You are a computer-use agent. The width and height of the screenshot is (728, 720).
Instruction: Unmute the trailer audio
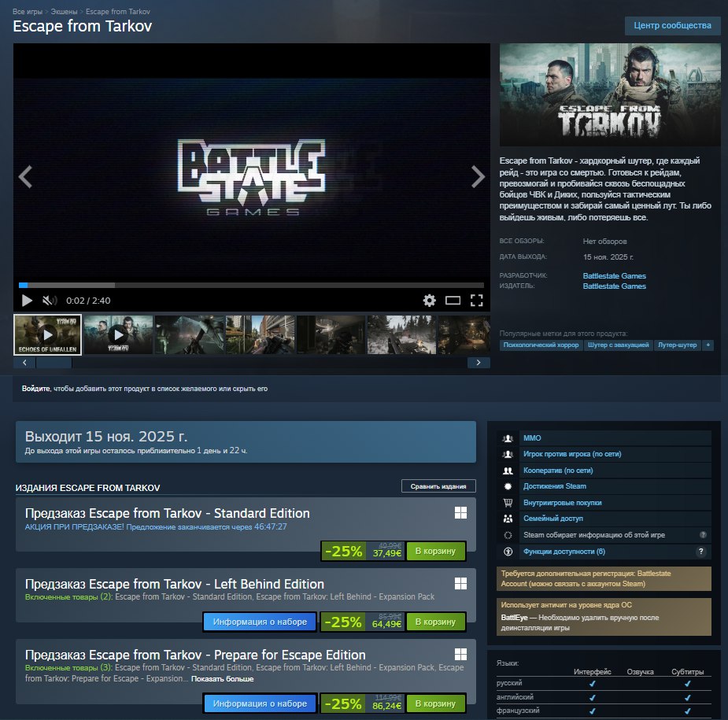click(x=49, y=300)
